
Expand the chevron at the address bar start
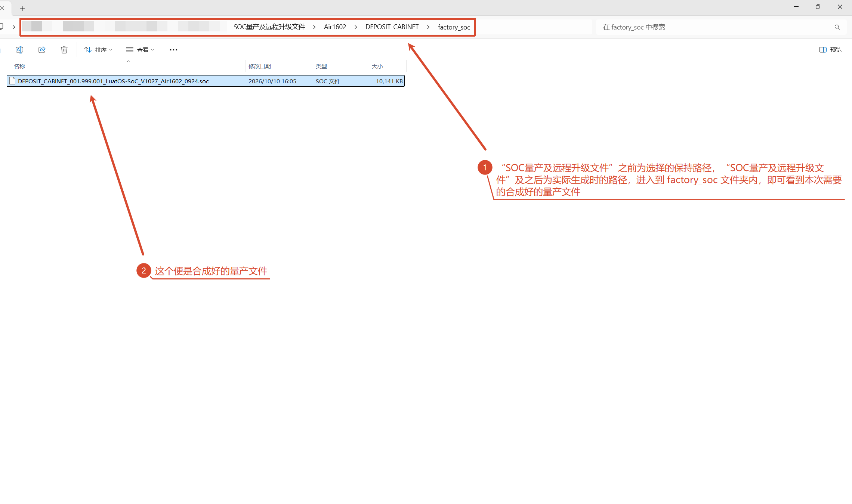(x=14, y=27)
